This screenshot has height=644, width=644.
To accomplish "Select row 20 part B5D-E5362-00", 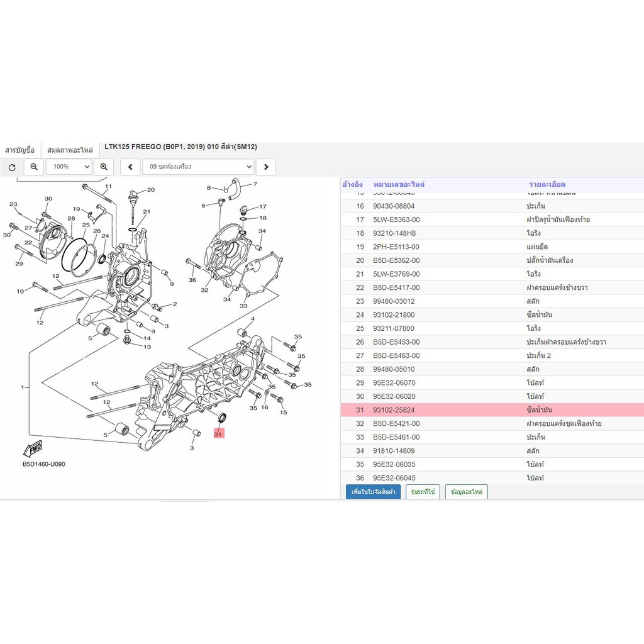I will (x=492, y=260).
